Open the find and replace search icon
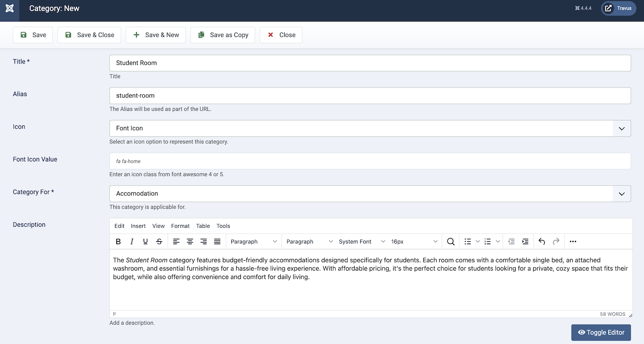 [x=450, y=242]
